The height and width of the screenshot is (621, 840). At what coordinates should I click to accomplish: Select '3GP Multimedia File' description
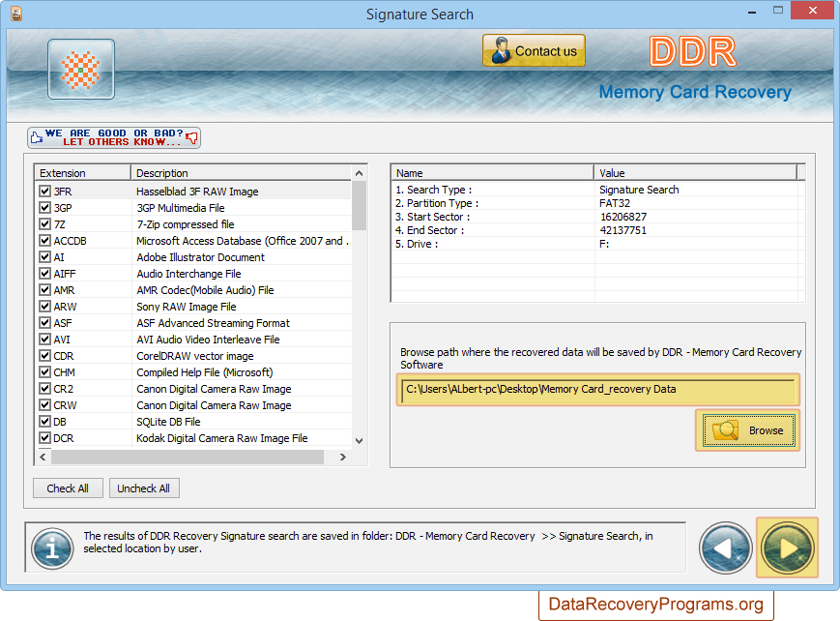coord(181,208)
